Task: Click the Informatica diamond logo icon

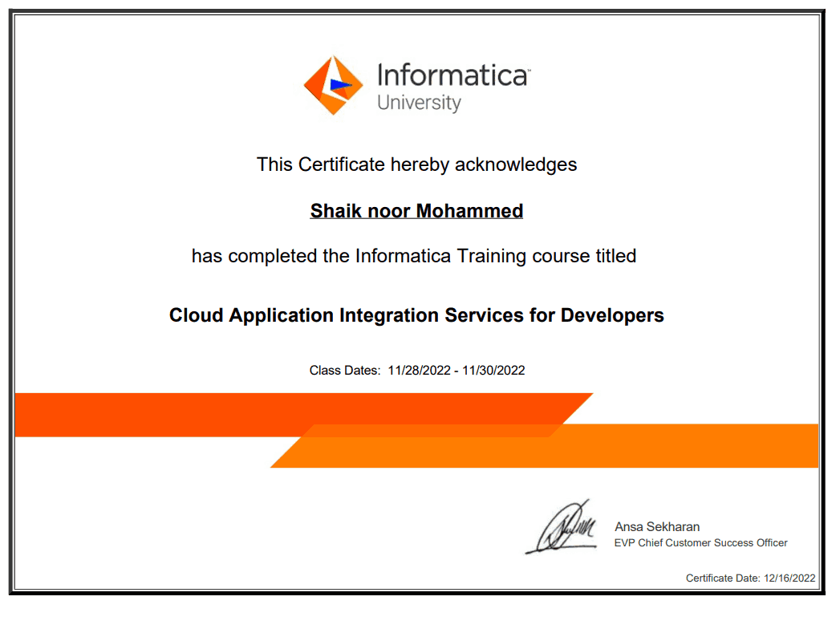Action: [x=333, y=85]
